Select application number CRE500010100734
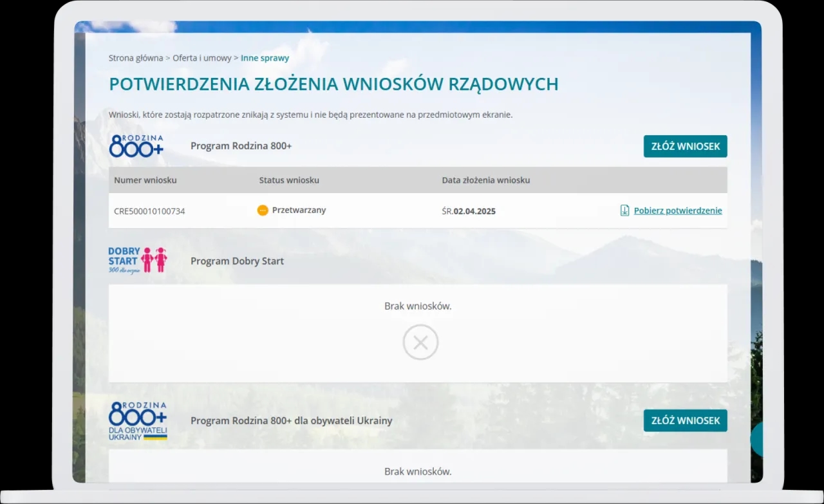Screen dimensions: 824x504 point(149,210)
